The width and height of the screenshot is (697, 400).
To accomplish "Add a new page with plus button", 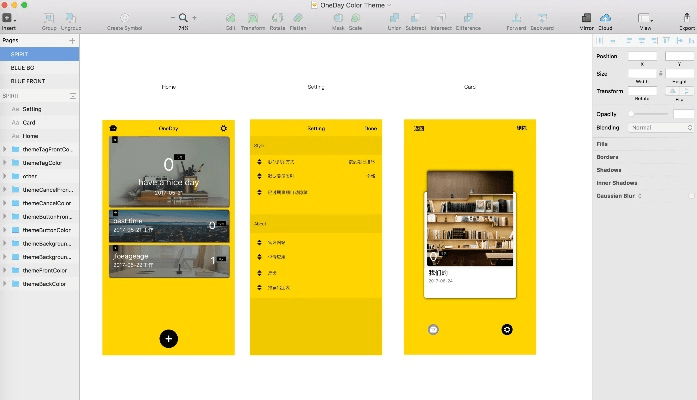I will (73, 40).
